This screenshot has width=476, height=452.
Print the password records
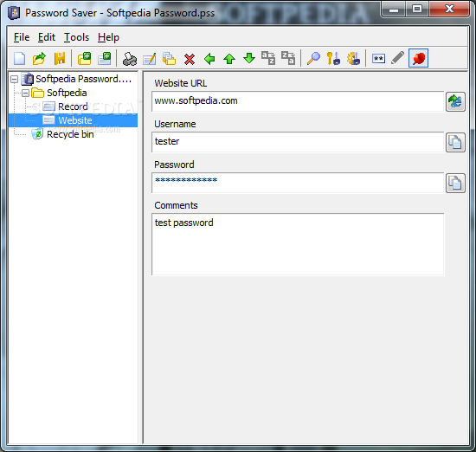[x=130, y=58]
